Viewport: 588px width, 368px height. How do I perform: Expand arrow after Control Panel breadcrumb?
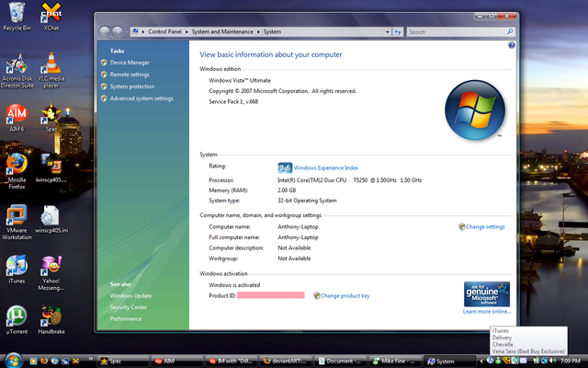tap(187, 32)
